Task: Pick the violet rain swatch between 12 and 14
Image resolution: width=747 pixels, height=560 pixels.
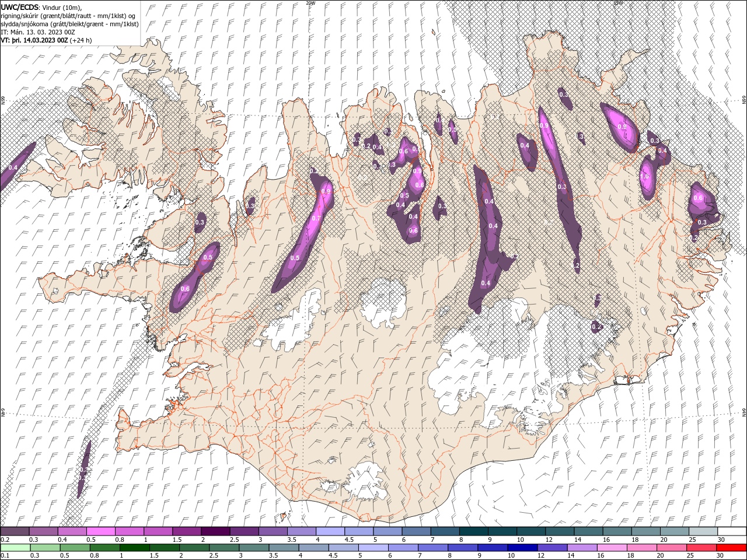Action: [x=551, y=547]
